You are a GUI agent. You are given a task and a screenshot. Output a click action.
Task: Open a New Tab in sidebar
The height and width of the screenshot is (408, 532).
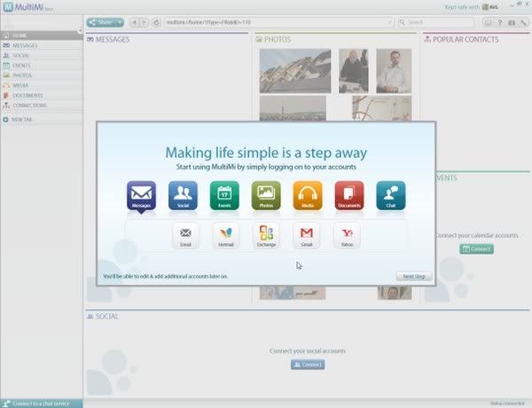(42, 120)
